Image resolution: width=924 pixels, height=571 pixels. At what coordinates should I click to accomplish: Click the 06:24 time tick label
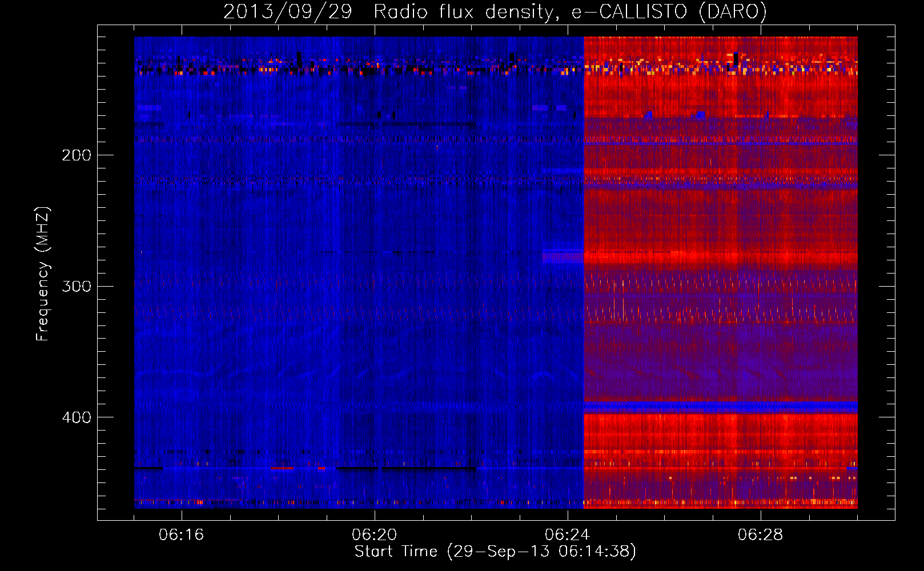pos(567,535)
